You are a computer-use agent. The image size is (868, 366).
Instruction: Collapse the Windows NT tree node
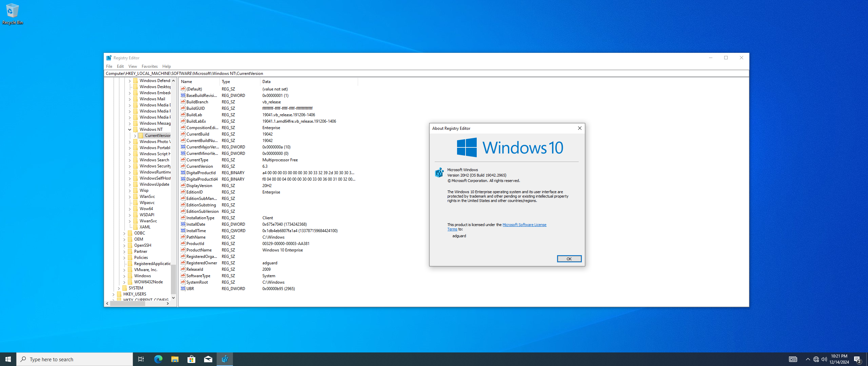pyautogui.click(x=130, y=129)
